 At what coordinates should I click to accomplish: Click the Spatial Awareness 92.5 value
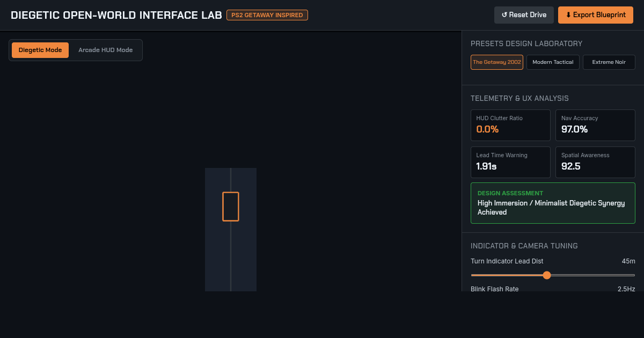click(571, 166)
